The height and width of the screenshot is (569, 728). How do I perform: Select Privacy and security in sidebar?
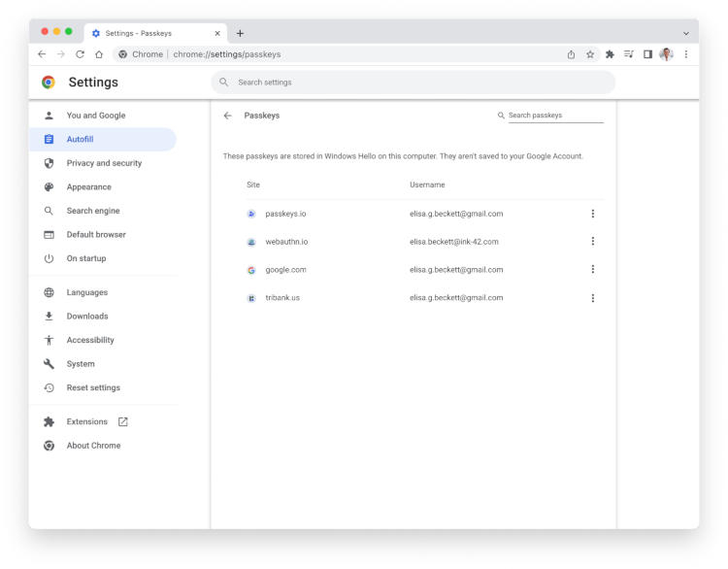click(104, 163)
